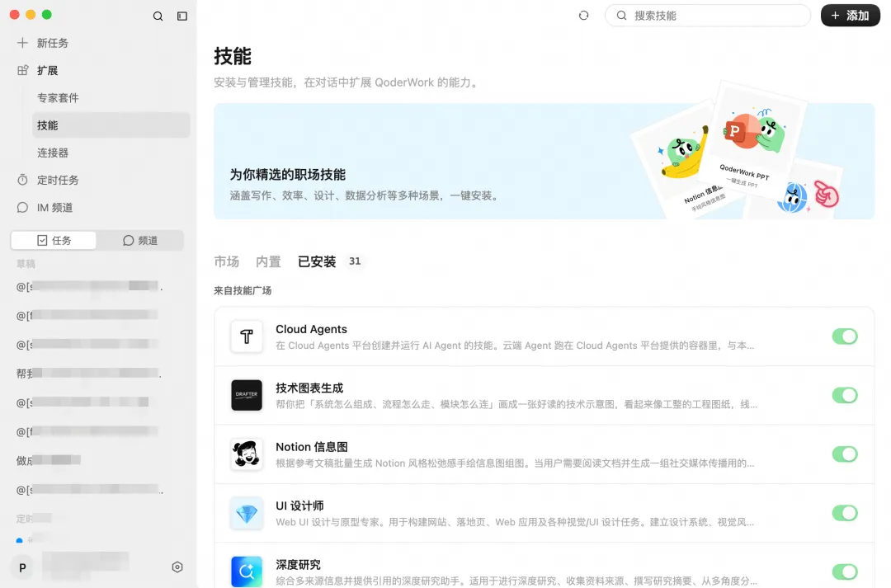Click the UI 设计师 diamond icon
891x588 pixels.
click(x=247, y=513)
